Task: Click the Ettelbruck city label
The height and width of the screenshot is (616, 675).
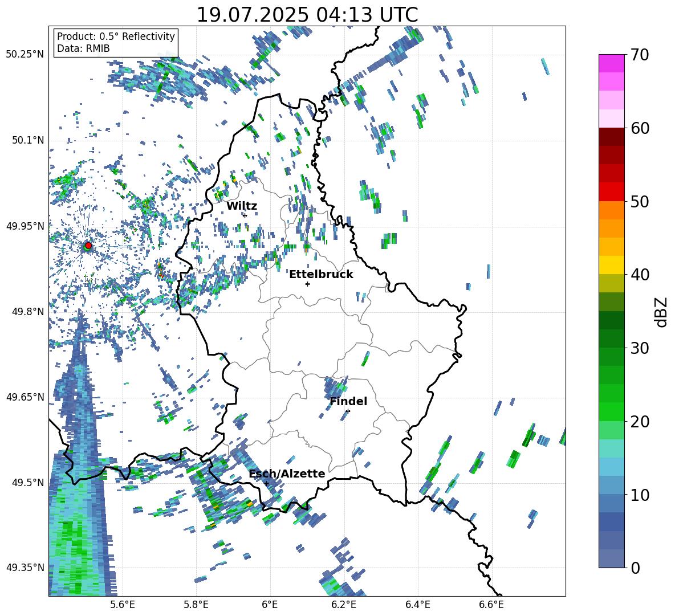Action: point(321,275)
